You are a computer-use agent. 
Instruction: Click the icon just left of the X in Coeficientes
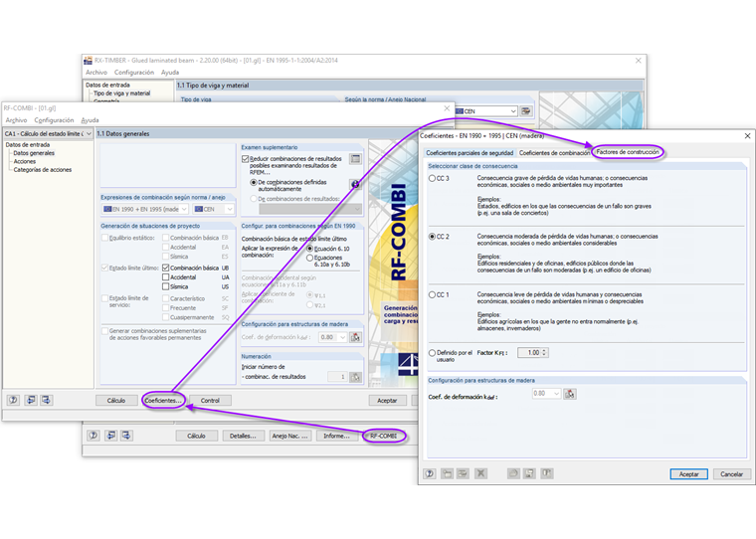click(x=463, y=474)
